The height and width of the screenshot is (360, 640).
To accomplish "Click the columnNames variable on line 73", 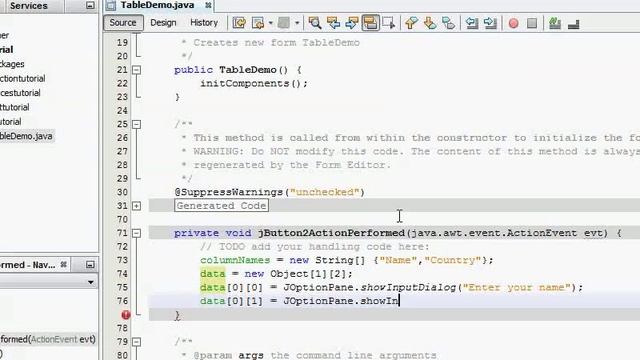I will [235, 260].
